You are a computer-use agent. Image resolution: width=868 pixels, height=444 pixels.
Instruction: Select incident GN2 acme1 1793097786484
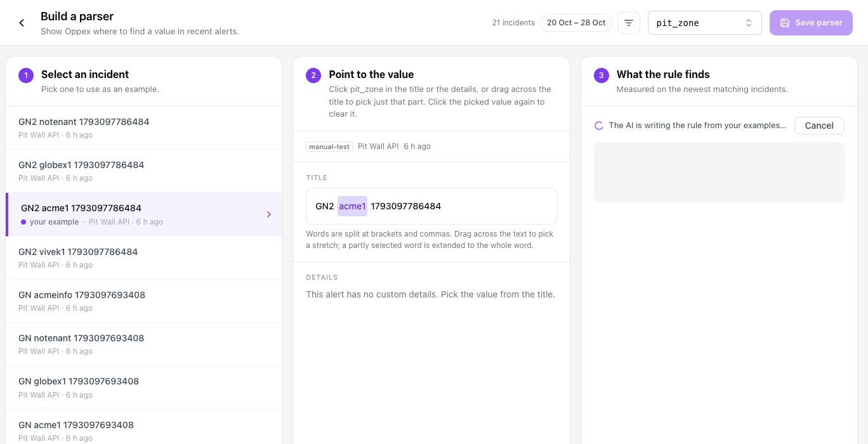click(143, 214)
